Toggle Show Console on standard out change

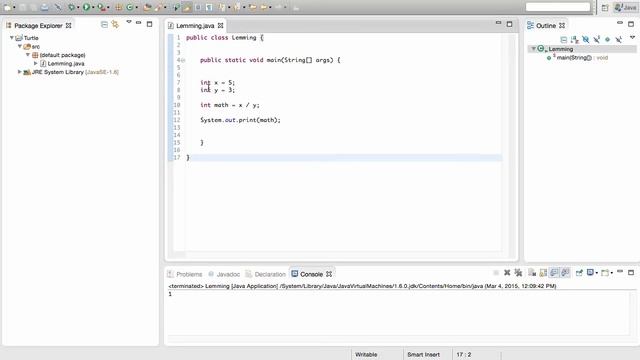pyautogui.click(x=554, y=273)
